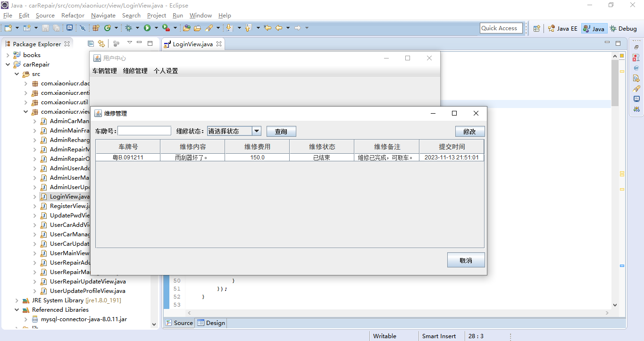Open the File menu
Image resolution: width=644 pixels, height=341 pixels.
point(8,16)
